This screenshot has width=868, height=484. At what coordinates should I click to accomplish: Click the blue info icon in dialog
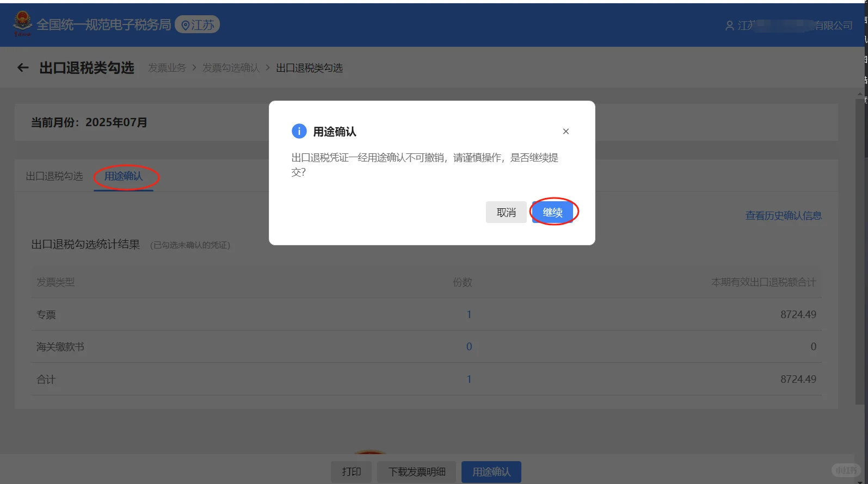click(x=299, y=131)
